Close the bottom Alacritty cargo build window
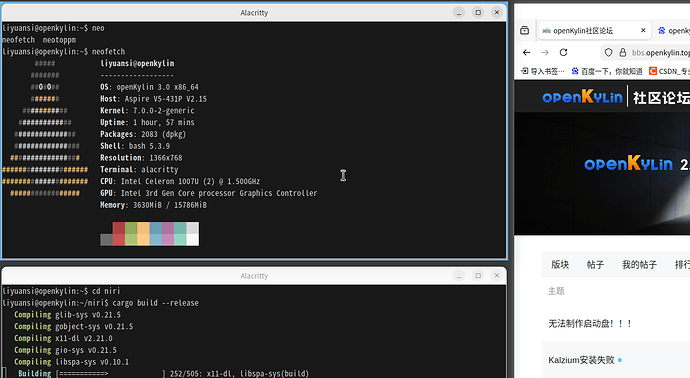 pos(497,275)
